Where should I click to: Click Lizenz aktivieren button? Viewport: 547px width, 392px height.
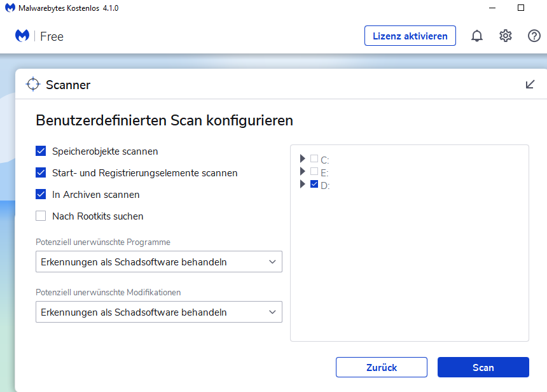pyautogui.click(x=410, y=36)
